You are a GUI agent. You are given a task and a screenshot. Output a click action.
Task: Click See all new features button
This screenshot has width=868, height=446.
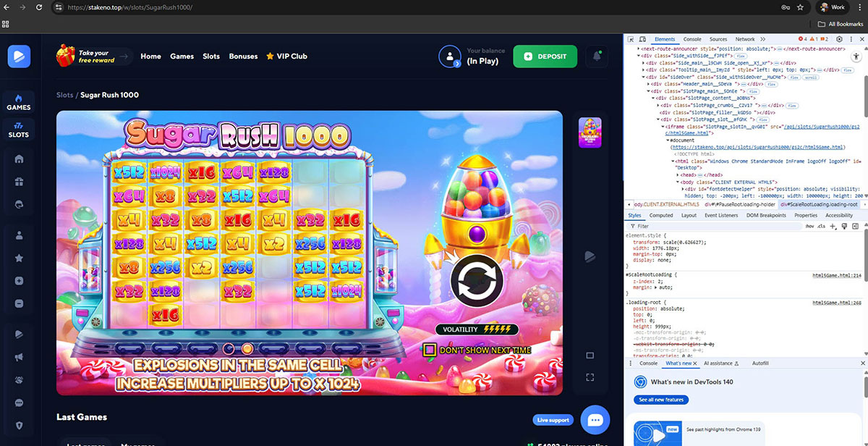click(x=660, y=400)
